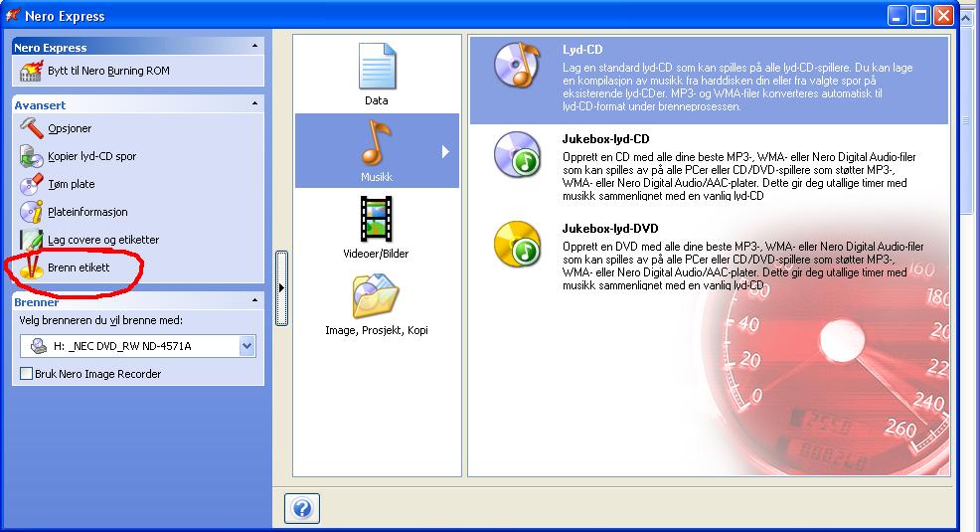Click the Image, Prosjekt, Kopi label
Viewport: 980px width, 532px height.
click(377, 330)
